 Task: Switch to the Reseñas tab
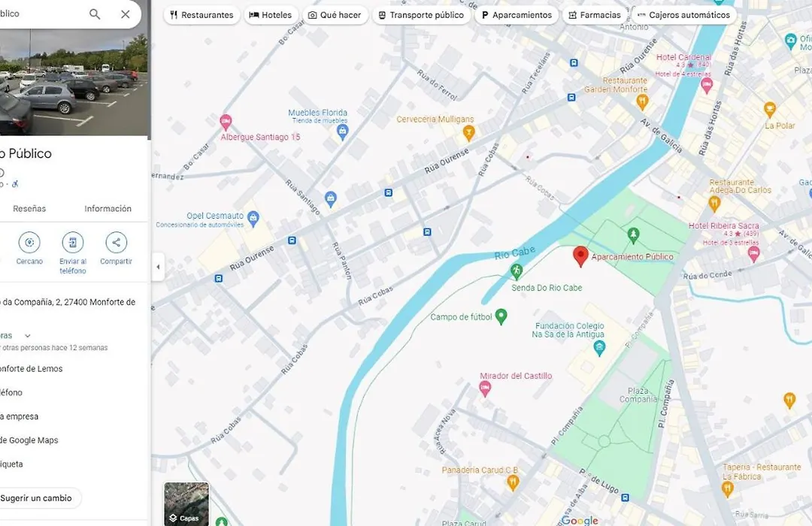click(x=29, y=209)
